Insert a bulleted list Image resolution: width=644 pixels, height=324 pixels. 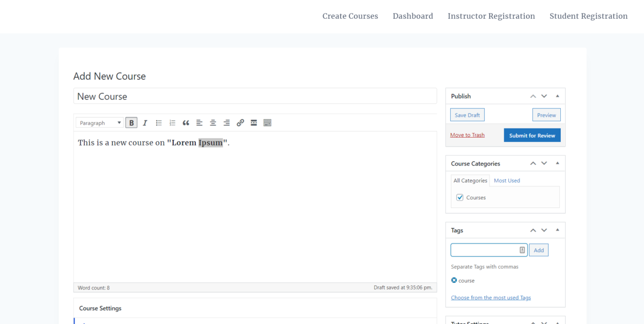pos(158,123)
